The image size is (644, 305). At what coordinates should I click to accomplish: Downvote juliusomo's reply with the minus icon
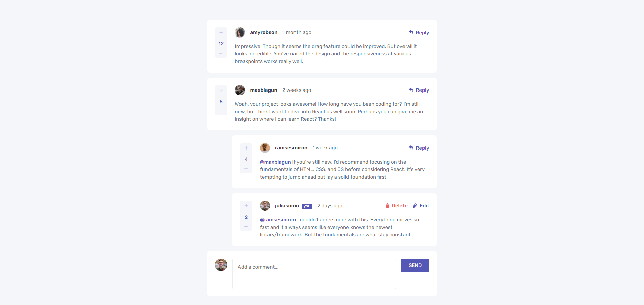246,227
